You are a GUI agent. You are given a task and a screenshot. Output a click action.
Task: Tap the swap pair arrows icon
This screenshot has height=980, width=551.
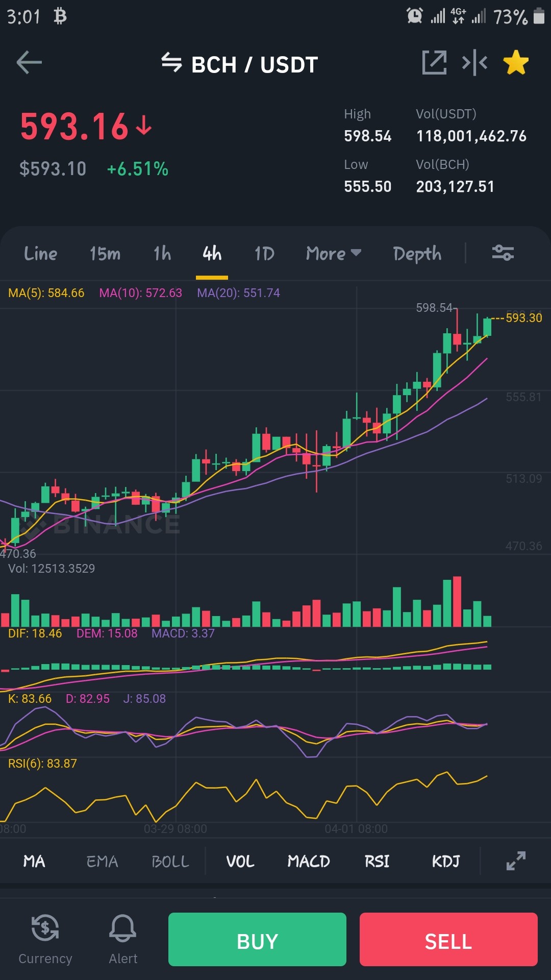coord(171,63)
